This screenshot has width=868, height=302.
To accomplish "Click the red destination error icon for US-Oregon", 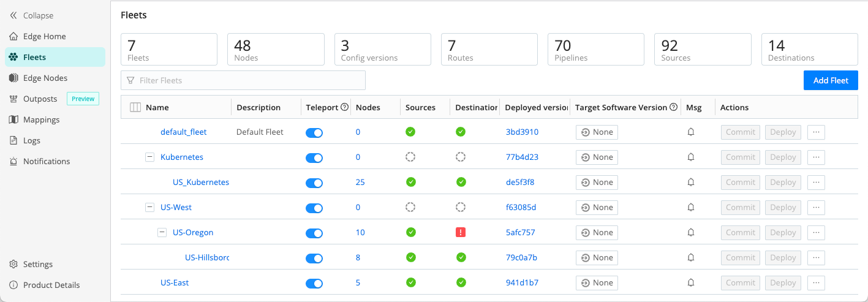I will (461, 233).
